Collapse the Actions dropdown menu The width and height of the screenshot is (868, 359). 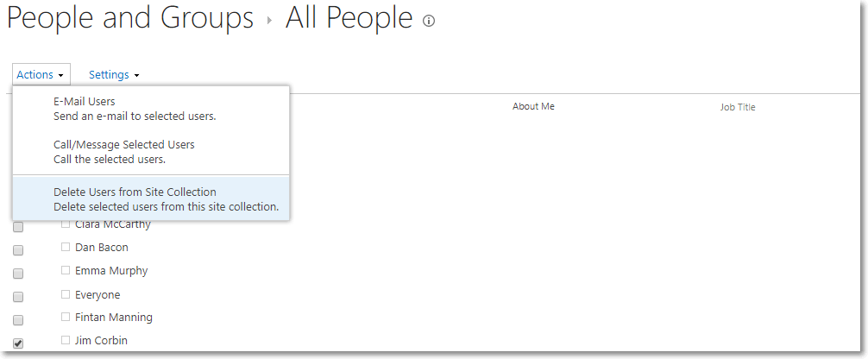(41, 75)
